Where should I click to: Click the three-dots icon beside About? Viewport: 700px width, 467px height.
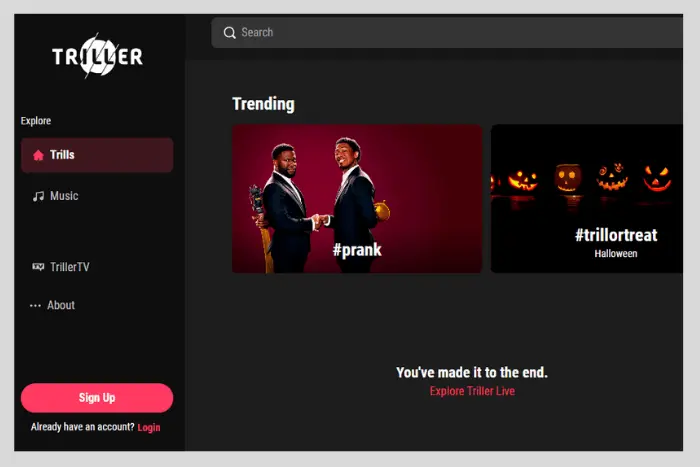coord(35,305)
